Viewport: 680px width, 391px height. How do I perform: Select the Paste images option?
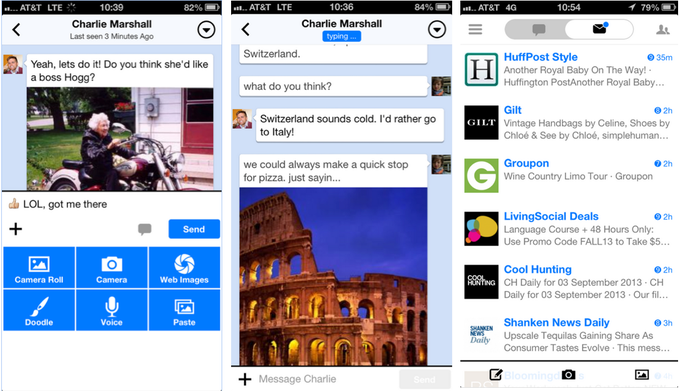(x=184, y=310)
